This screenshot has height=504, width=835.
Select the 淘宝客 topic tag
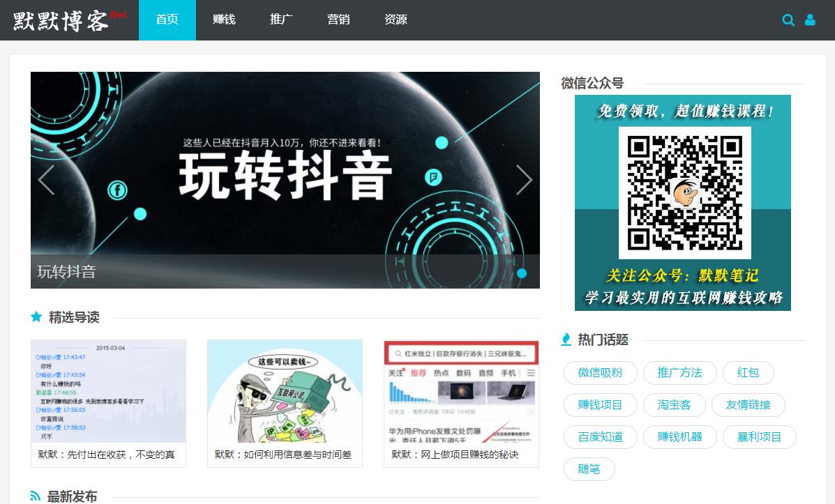pos(674,405)
